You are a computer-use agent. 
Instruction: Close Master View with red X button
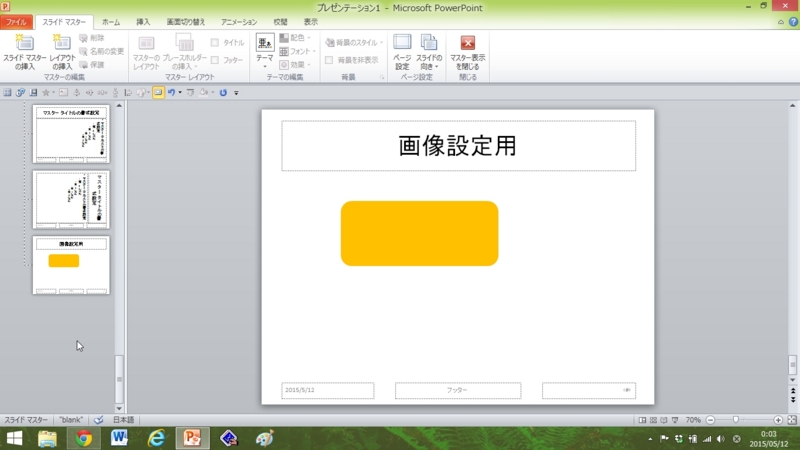[x=468, y=52]
